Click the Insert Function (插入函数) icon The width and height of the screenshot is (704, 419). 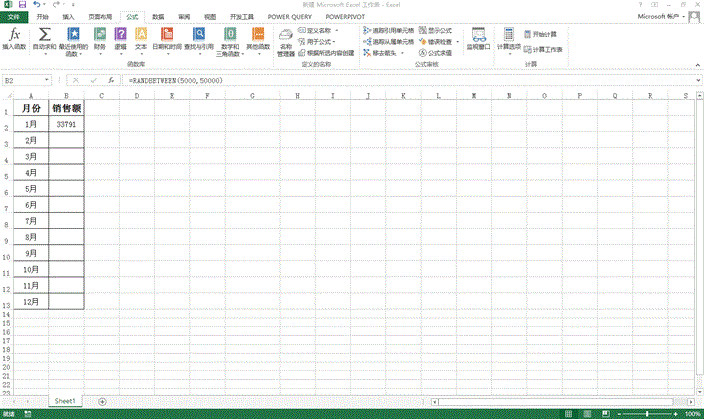[14, 38]
